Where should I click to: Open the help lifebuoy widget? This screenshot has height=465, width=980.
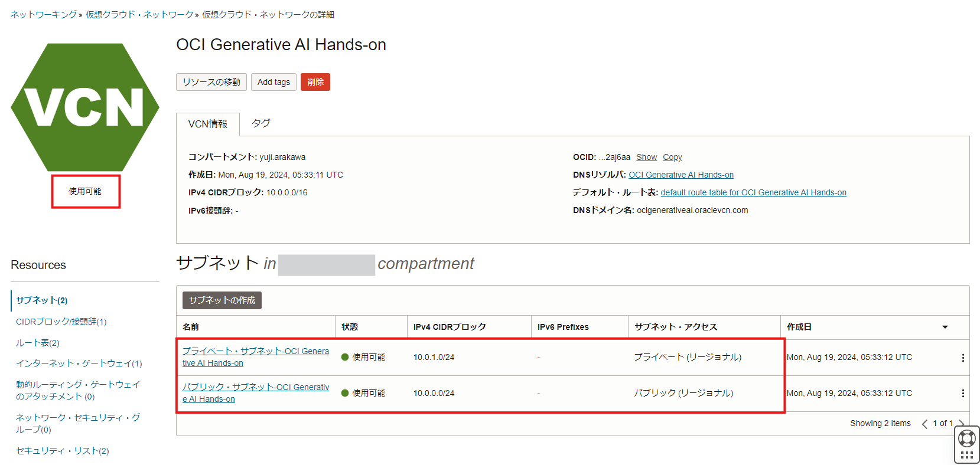tap(967, 438)
